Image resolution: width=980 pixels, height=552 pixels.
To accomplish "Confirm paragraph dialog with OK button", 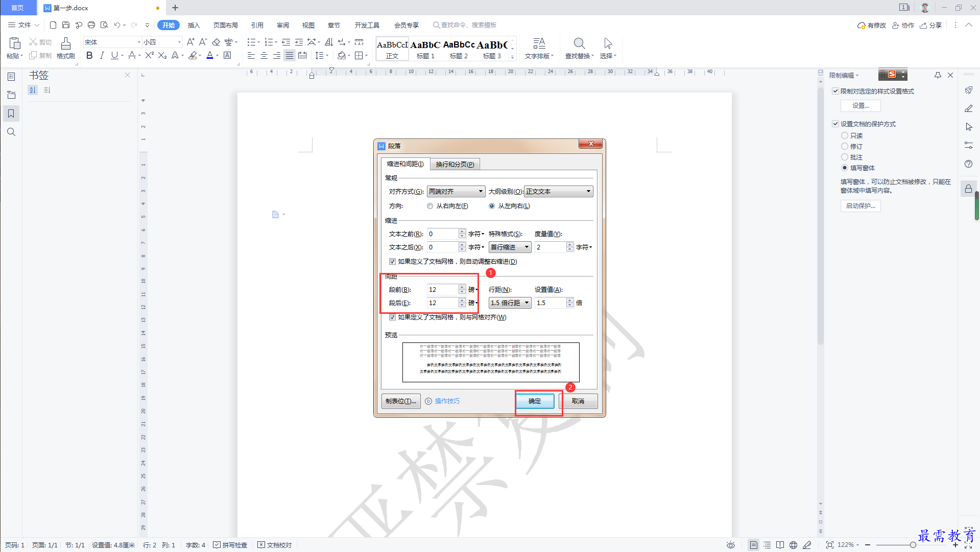I will pos(535,401).
